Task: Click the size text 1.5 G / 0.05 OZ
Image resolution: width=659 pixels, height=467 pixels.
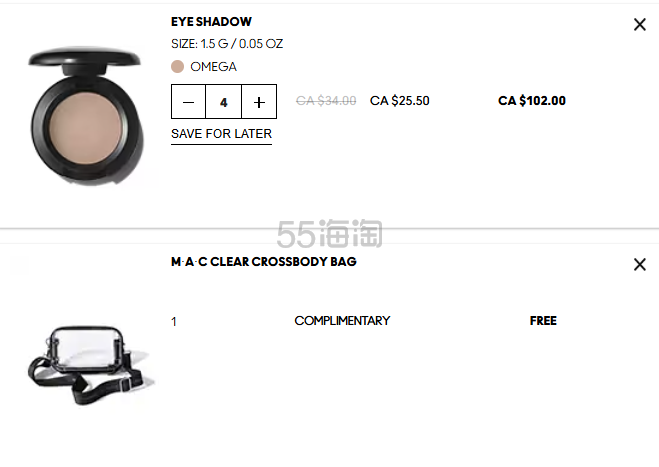Action: click(x=227, y=44)
